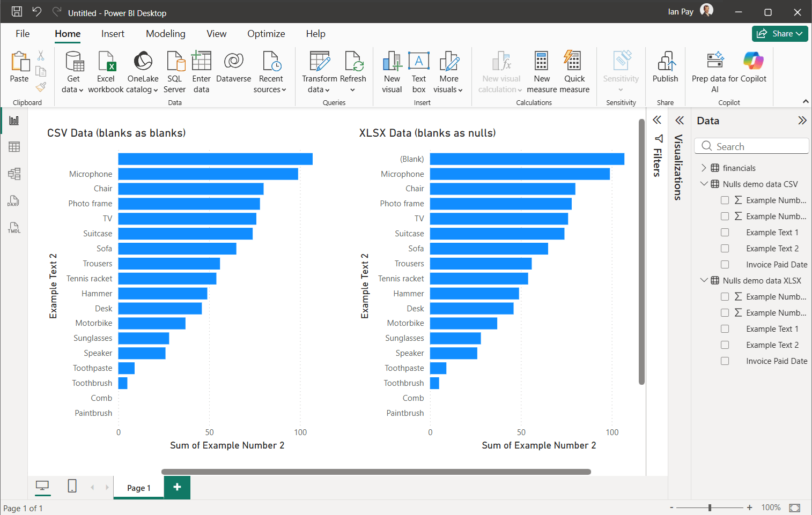Viewport: 812px width, 515px height.
Task: Insert a New visual
Action: point(392,62)
